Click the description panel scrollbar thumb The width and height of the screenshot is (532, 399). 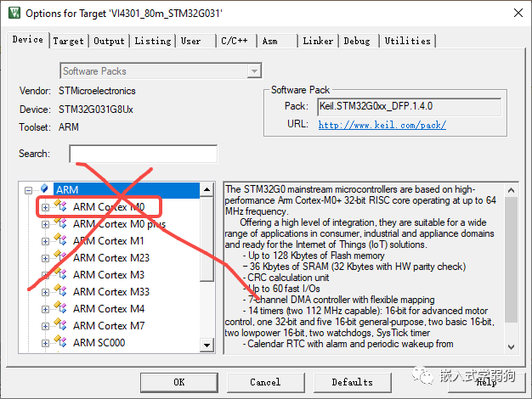(511, 260)
